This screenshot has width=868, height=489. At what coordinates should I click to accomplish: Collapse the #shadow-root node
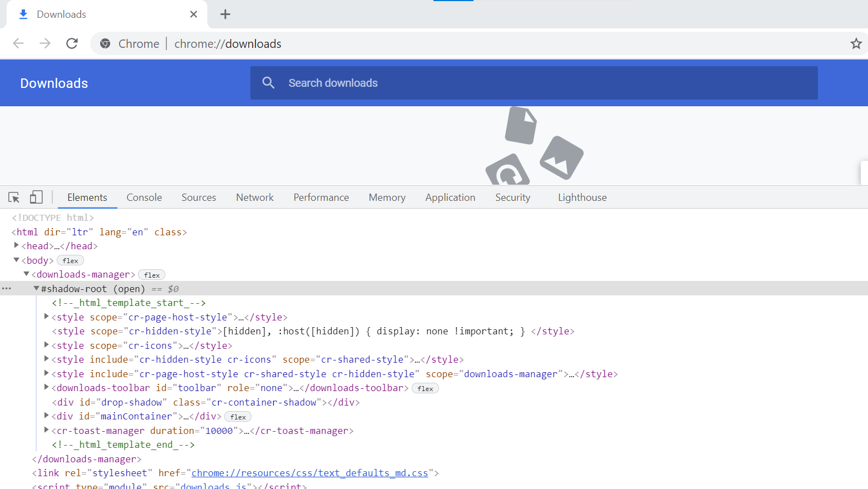coord(36,288)
